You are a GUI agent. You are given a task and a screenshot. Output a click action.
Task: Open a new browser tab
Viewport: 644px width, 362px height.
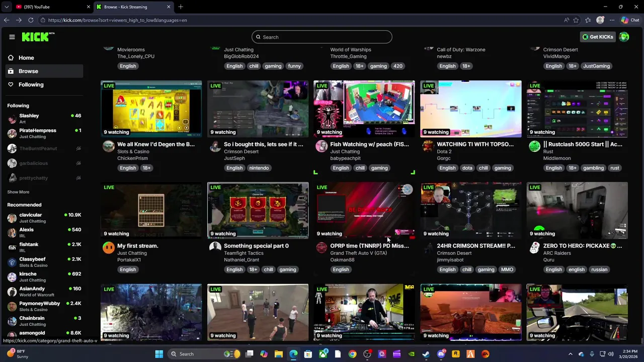[x=181, y=7]
